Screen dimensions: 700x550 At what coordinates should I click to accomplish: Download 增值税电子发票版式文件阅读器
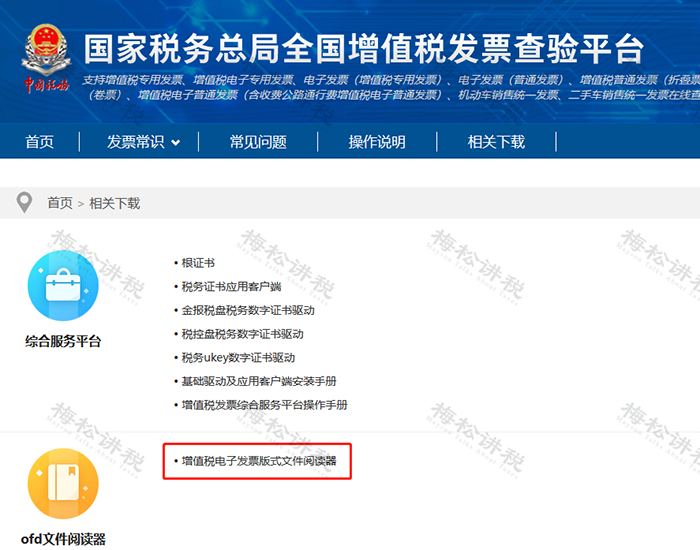tap(259, 461)
